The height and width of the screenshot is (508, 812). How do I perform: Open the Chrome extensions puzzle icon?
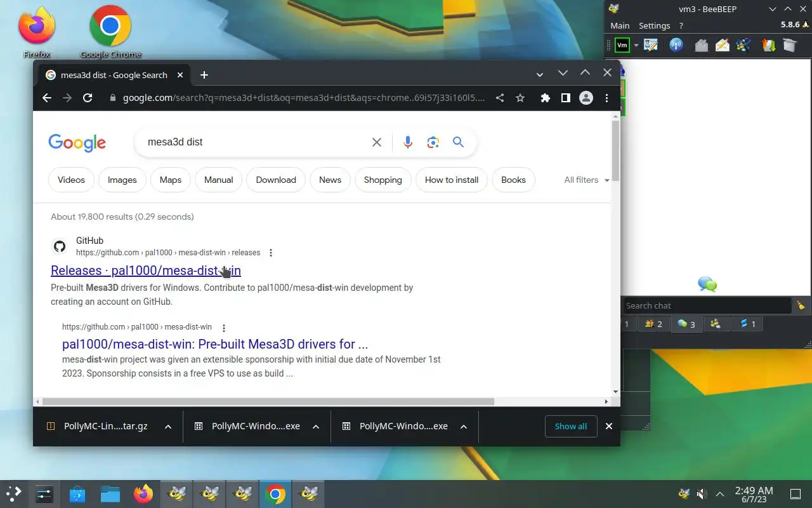pyautogui.click(x=545, y=98)
